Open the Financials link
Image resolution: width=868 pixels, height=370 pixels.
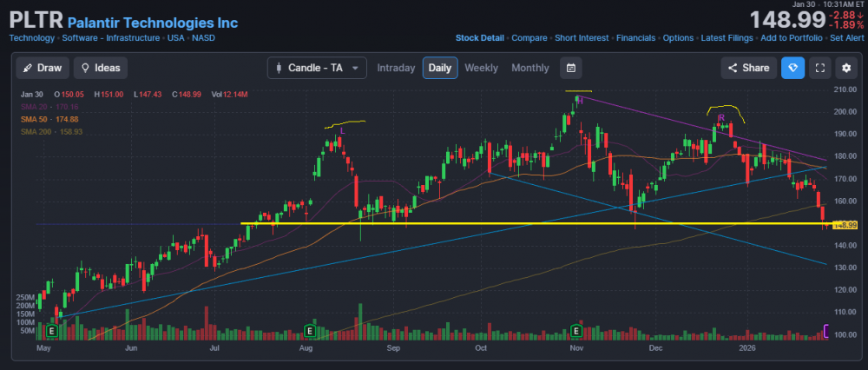pos(635,38)
